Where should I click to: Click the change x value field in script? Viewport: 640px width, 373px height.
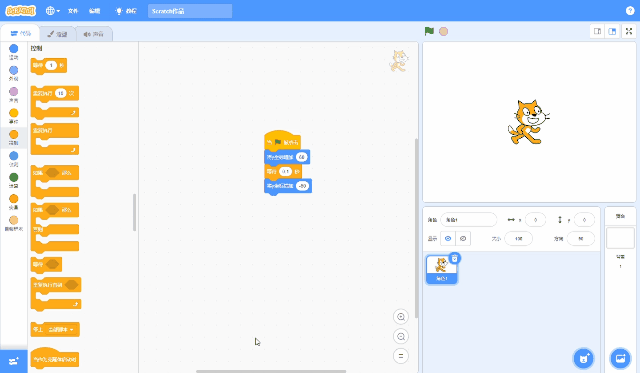click(301, 157)
